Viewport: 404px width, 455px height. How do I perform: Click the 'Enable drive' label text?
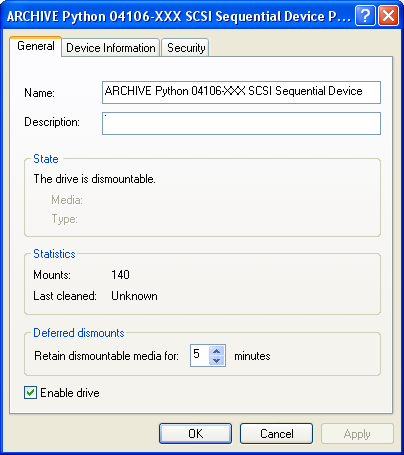pos(70,393)
